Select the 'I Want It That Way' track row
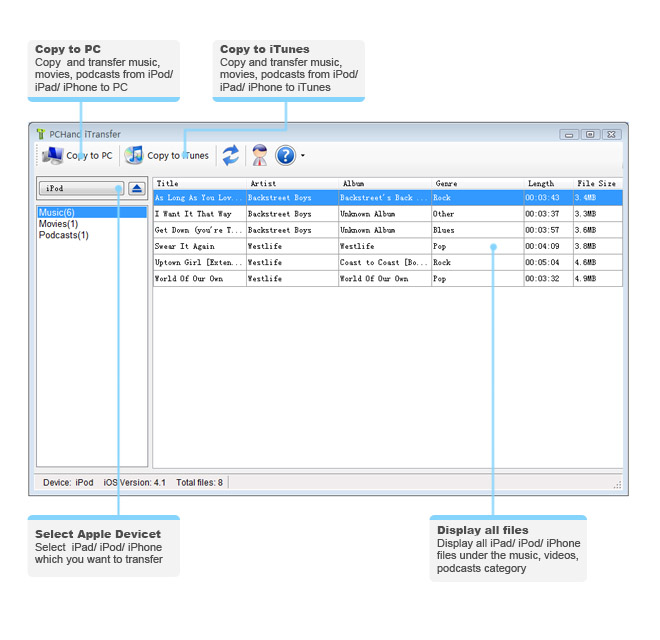Image resolution: width=660 pixels, height=640 pixels. point(195,214)
